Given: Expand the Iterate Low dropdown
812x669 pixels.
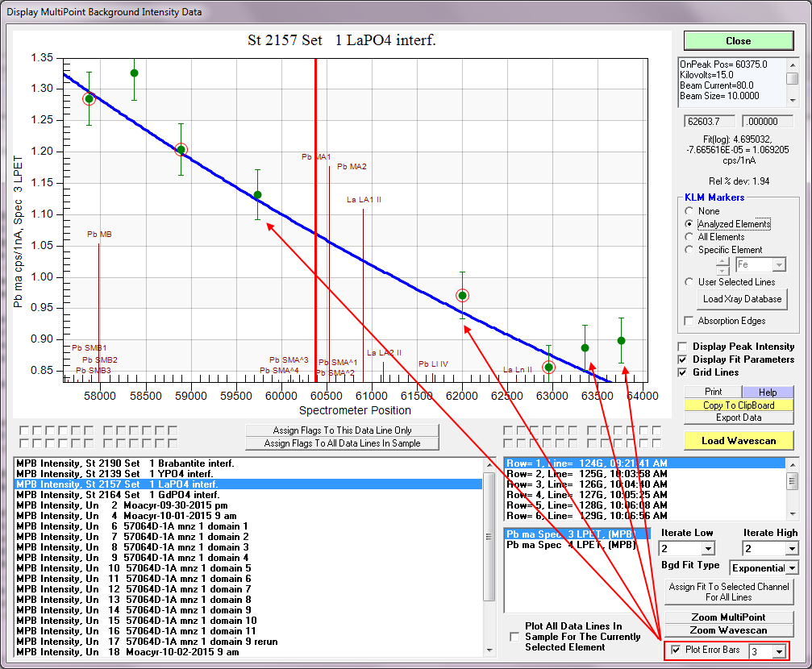Looking at the screenshot, I should pyautogui.click(x=708, y=549).
